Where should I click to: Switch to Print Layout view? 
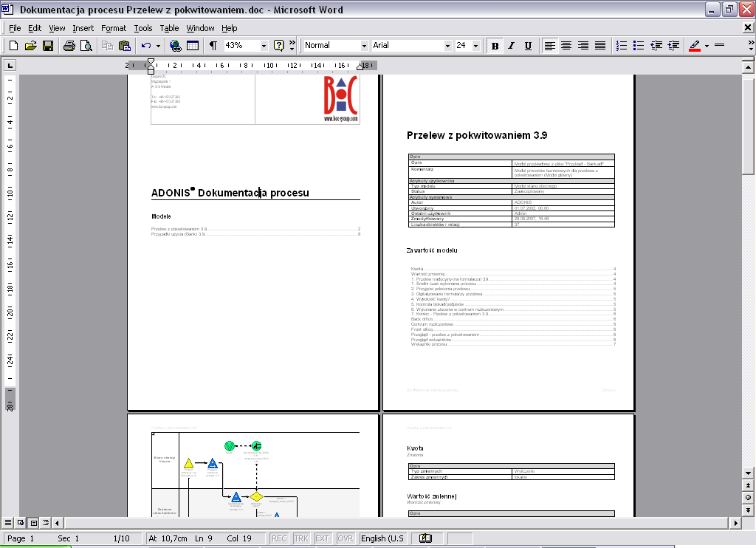[x=33, y=522]
